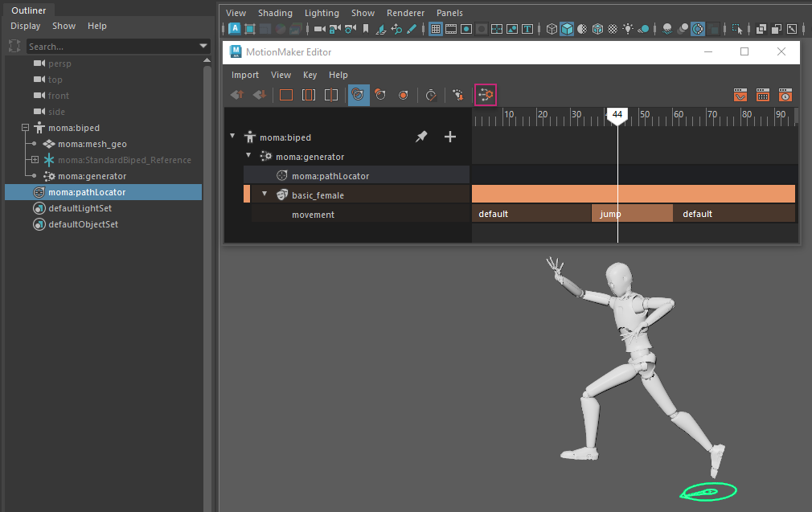Open the Import menu in MotionMaker Editor
Image resolution: width=812 pixels, height=512 pixels.
245,75
